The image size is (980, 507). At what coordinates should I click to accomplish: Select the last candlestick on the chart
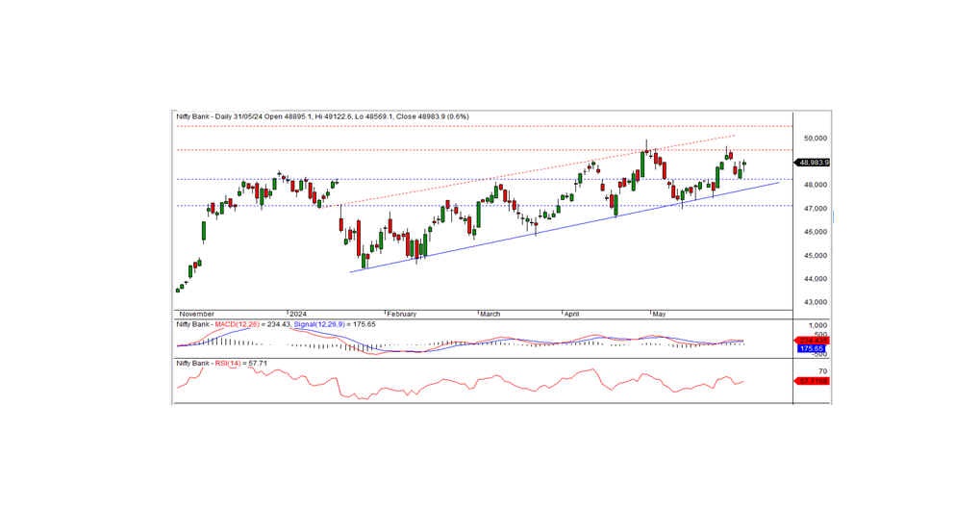744,165
